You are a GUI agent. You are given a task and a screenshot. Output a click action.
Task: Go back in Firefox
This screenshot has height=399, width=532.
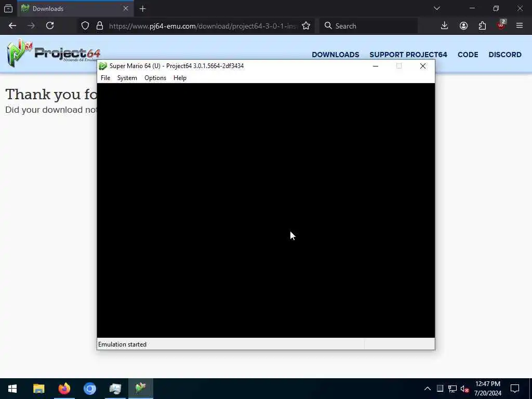[12, 26]
